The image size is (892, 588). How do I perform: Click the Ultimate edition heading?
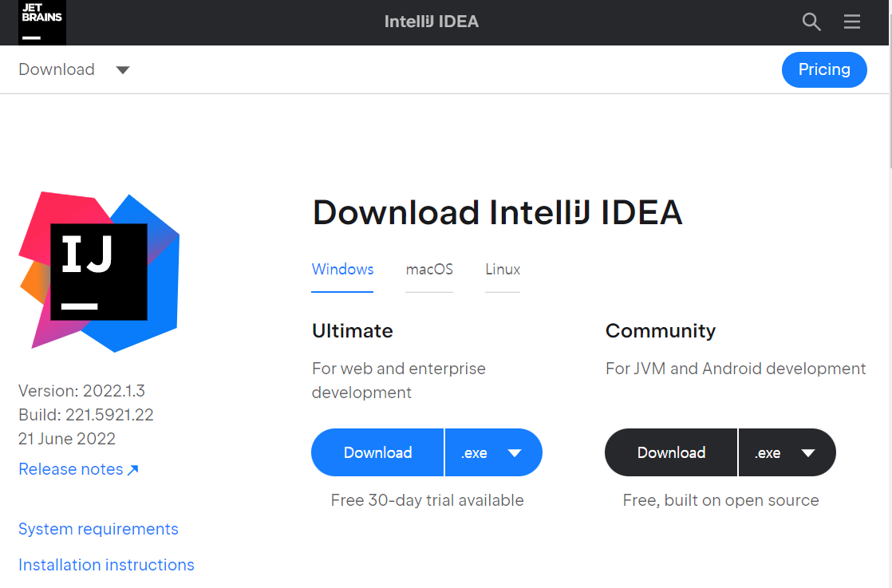[x=352, y=331]
